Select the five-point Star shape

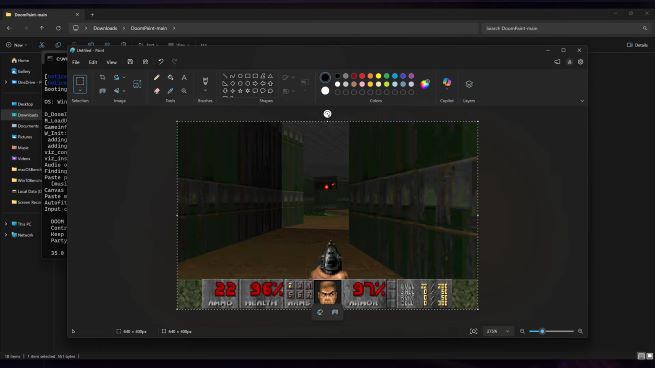click(240, 91)
